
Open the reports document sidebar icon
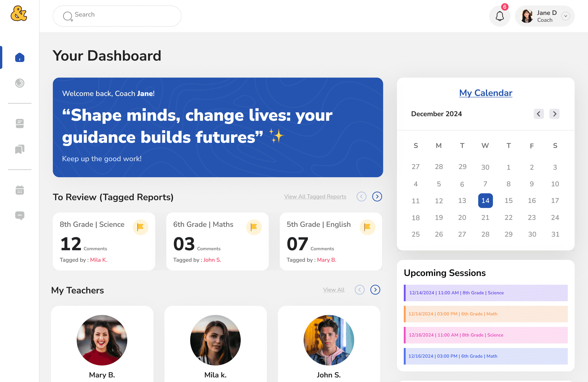click(20, 123)
